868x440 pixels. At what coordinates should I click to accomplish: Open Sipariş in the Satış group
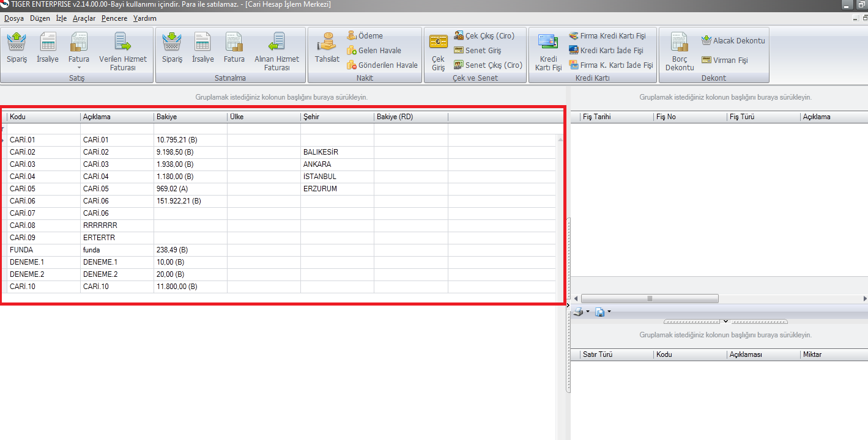17,48
